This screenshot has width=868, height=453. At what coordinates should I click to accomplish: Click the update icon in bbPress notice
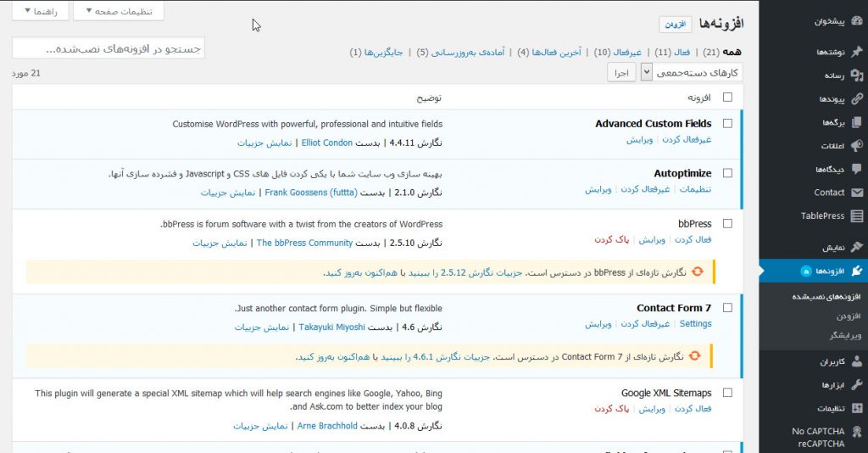coord(698,271)
